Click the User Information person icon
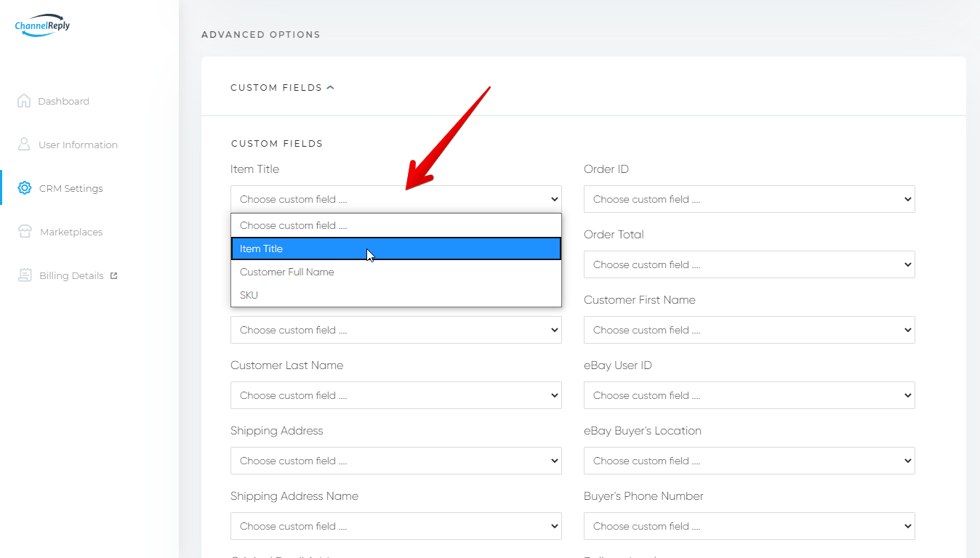The width and height of the screenshot is (980, 558). [x=24, y=145]
